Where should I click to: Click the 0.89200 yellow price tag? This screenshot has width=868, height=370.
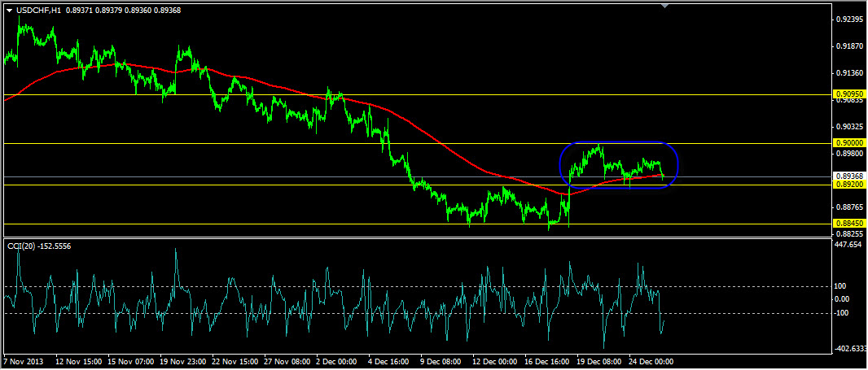[x=848, y=184]
